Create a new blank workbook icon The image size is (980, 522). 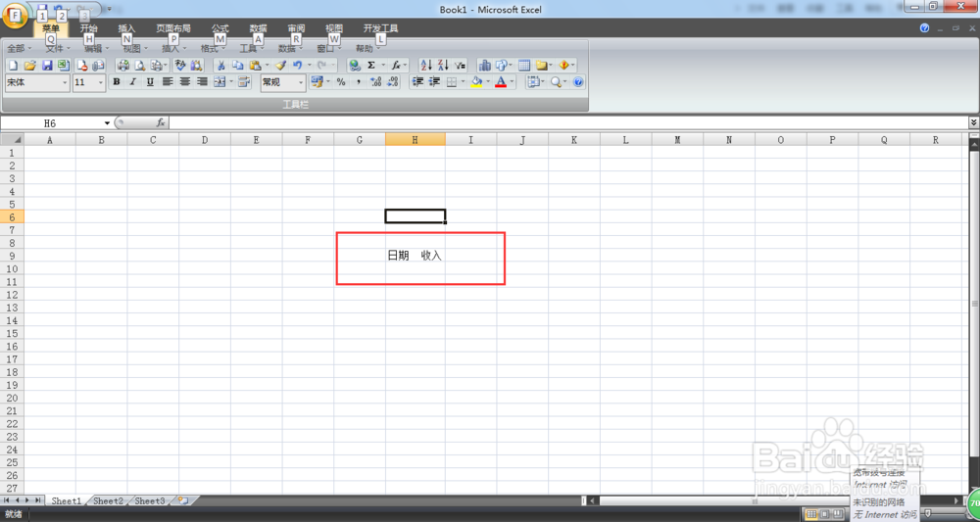tap(13, 66)
